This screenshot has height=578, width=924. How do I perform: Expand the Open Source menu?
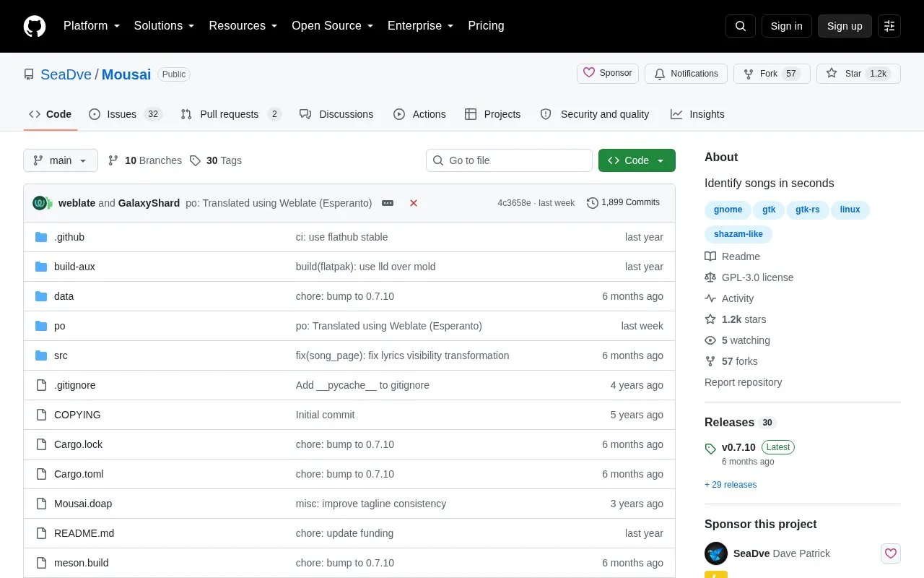pos(332,26)
